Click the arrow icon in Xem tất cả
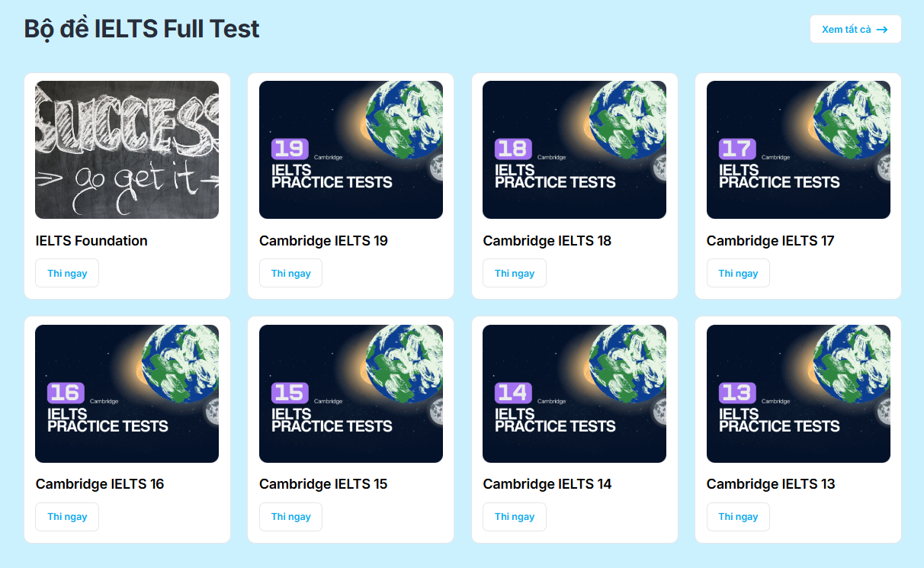The width and height of the screenshot is (924, 568). pos(882,30)
